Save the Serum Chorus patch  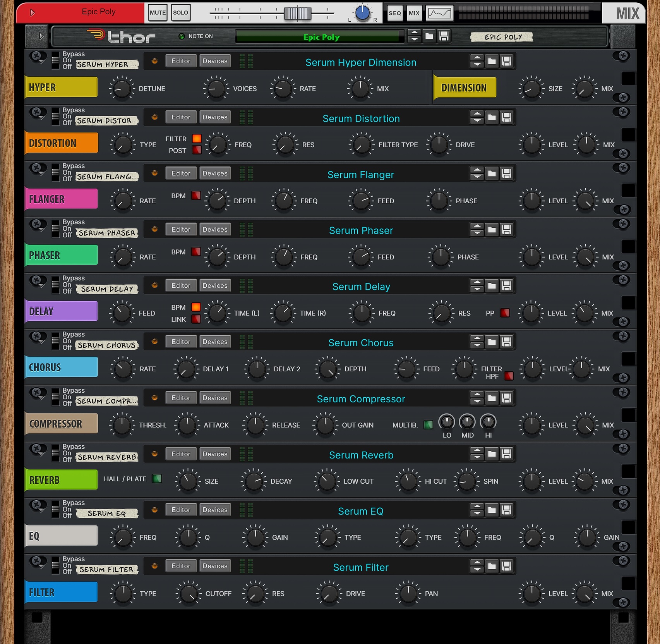pyautogui.click(x=506, y=342)
